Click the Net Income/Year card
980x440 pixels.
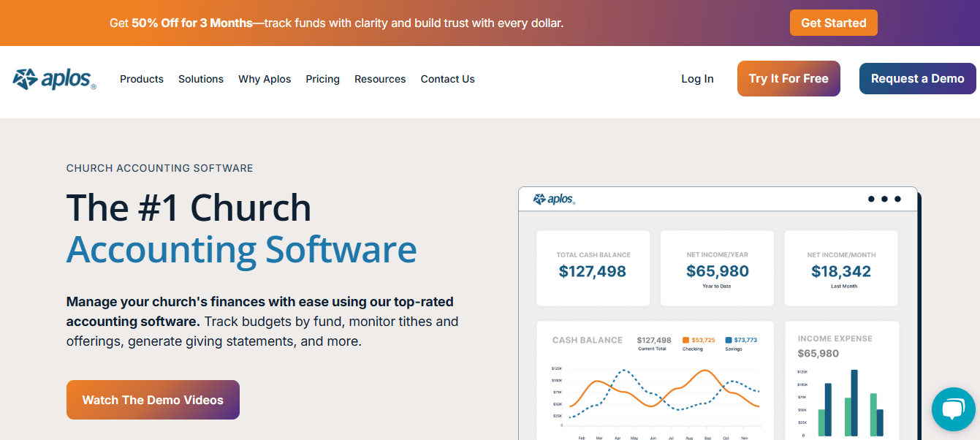tap(717, 268)
